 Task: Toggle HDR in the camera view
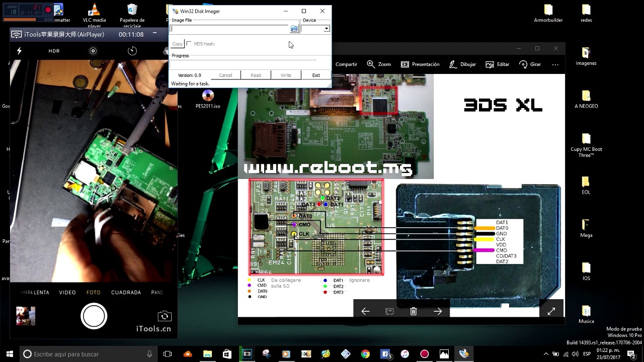click(x=54, y=51)
